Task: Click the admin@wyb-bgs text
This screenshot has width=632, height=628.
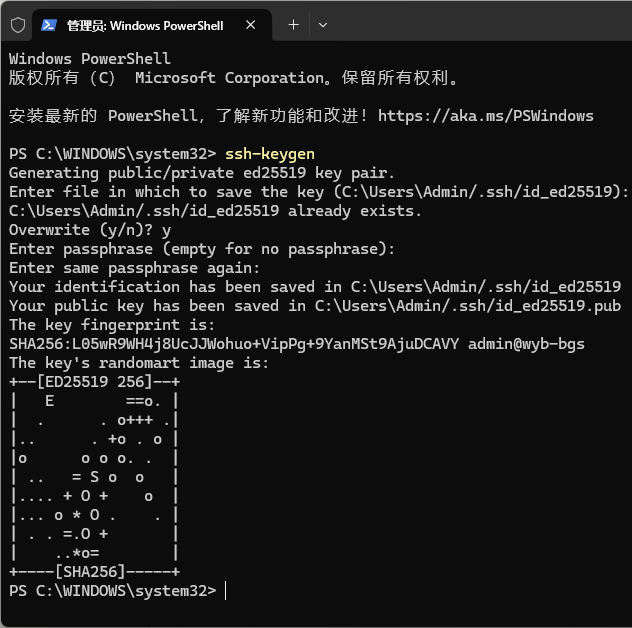Action: point(527,344)
